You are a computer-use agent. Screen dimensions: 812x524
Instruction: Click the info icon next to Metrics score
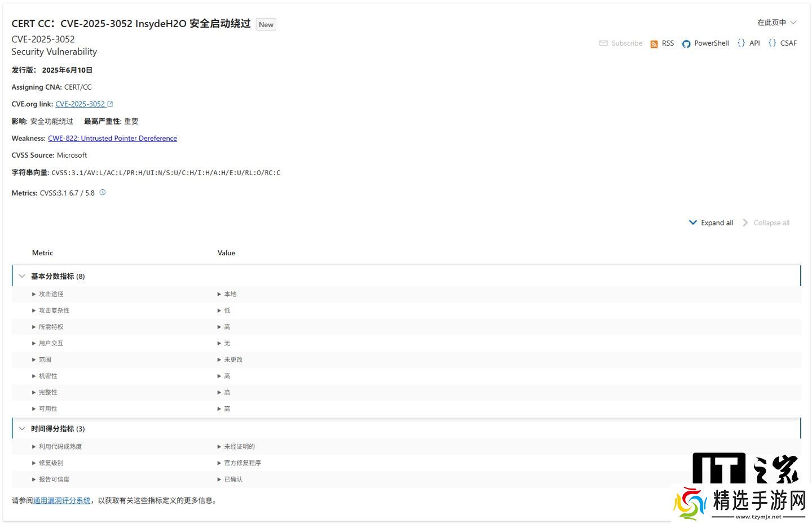click(x=103, y=193)
